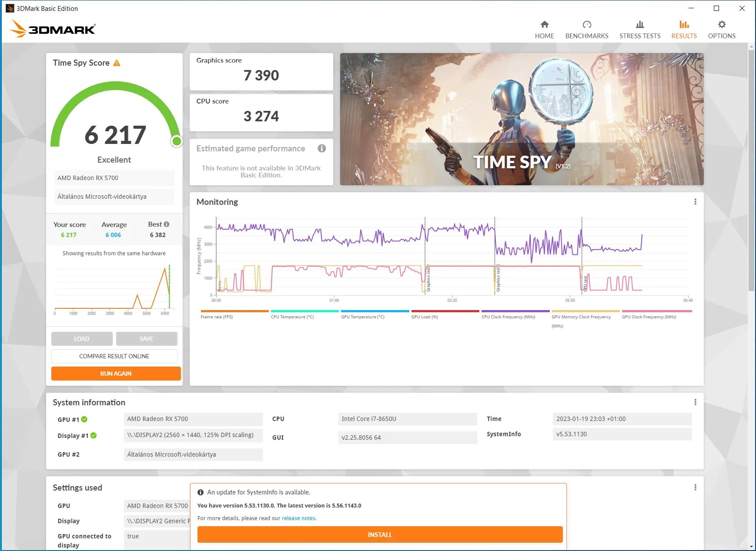Click the main score 6 217
The width and height of the screenshot is (756, 551).
115,135
